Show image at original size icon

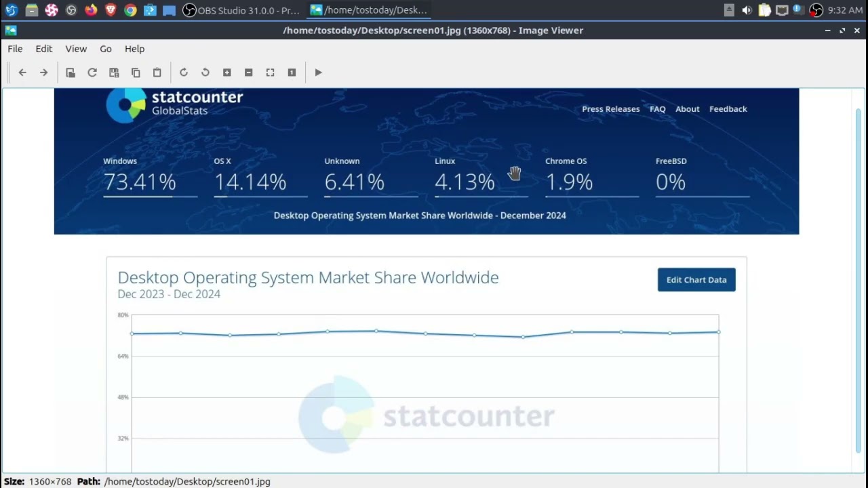[x=292, y=73]
